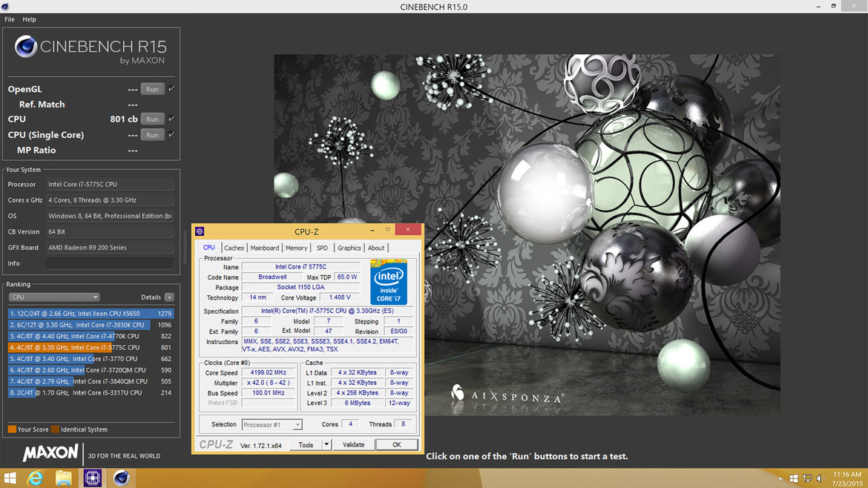Select the Core i7-4770K ranking row

coord(91,336)
